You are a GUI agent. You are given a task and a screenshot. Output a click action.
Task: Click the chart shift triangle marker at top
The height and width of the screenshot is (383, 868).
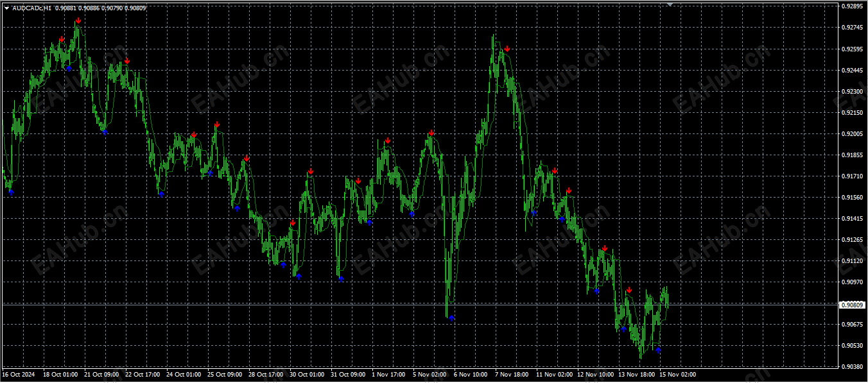[670, 4]
